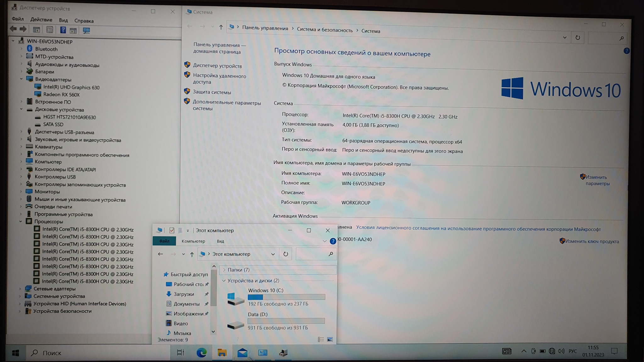Click the Task View taskbar icon
Image resolution: width=644 pixels, height=362 pixels.
[x=180, y=353]
